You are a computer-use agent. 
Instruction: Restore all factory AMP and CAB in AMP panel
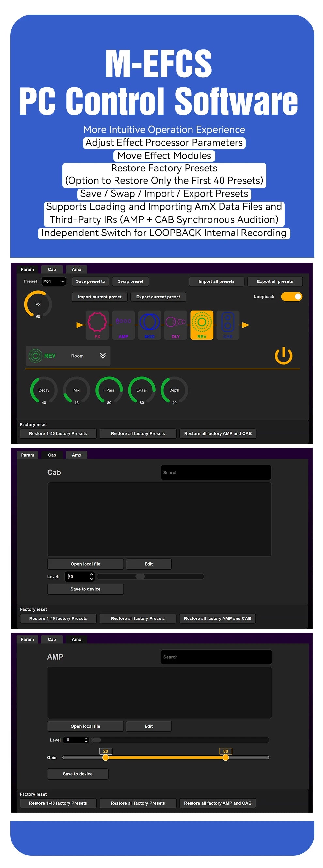click(x=218, y=803)
